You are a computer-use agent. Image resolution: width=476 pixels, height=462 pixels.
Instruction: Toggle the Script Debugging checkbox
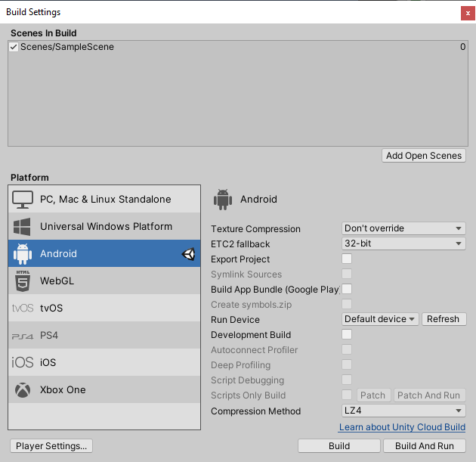[347, 380]
